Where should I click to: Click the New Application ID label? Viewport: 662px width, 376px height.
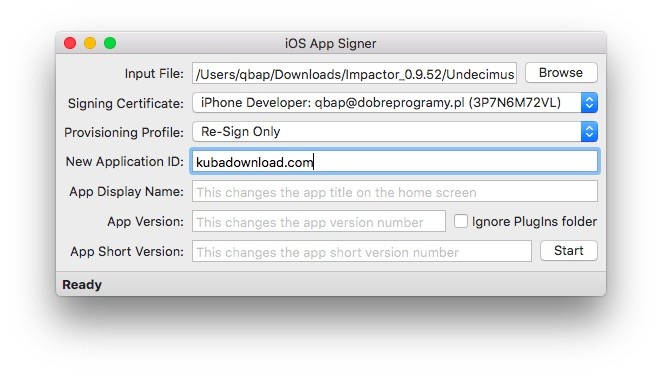(125, 162)
